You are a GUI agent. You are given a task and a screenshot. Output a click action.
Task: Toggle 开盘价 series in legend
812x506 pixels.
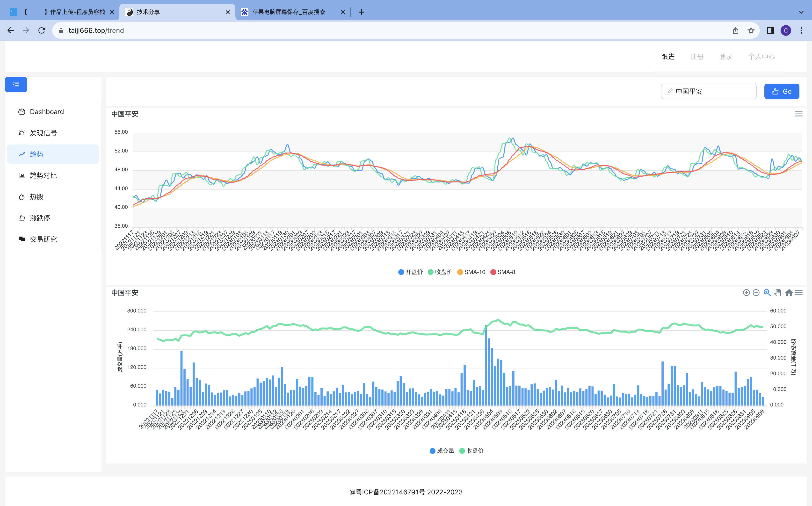point(410,272)
